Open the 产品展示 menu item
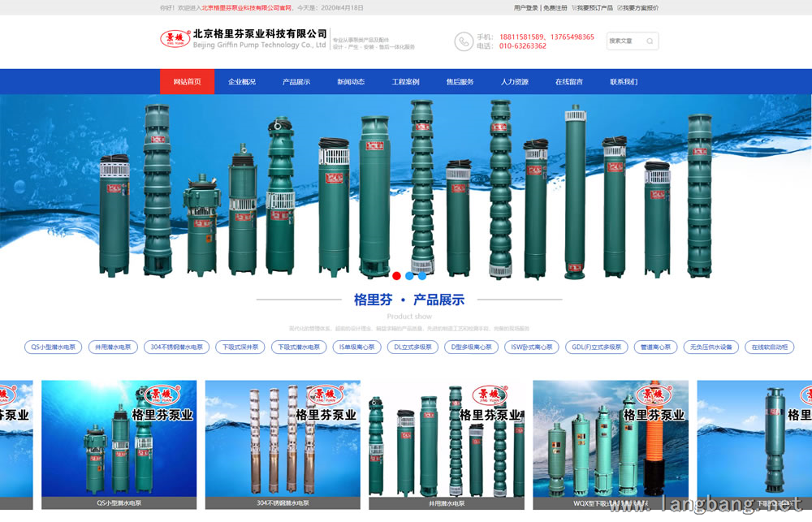The width and height of the screenshot is (812, 522). [x=296, y=82]
